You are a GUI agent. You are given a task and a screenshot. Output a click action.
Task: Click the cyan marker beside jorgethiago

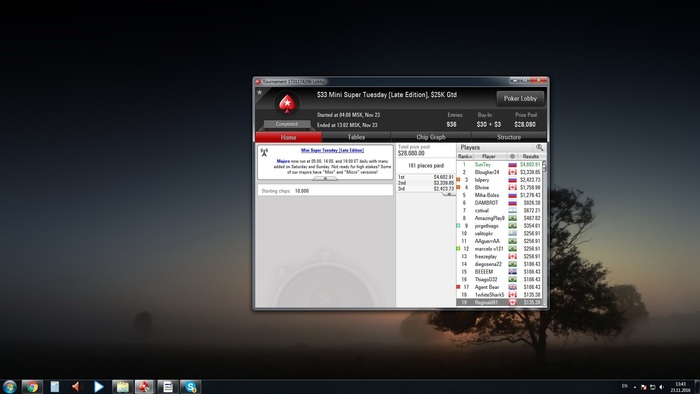458,226
